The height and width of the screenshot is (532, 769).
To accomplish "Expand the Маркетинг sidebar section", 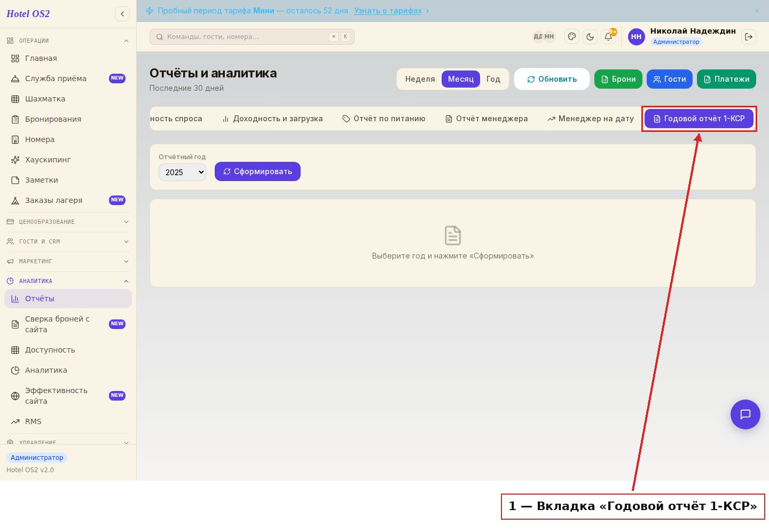I will tap(68, 261).
